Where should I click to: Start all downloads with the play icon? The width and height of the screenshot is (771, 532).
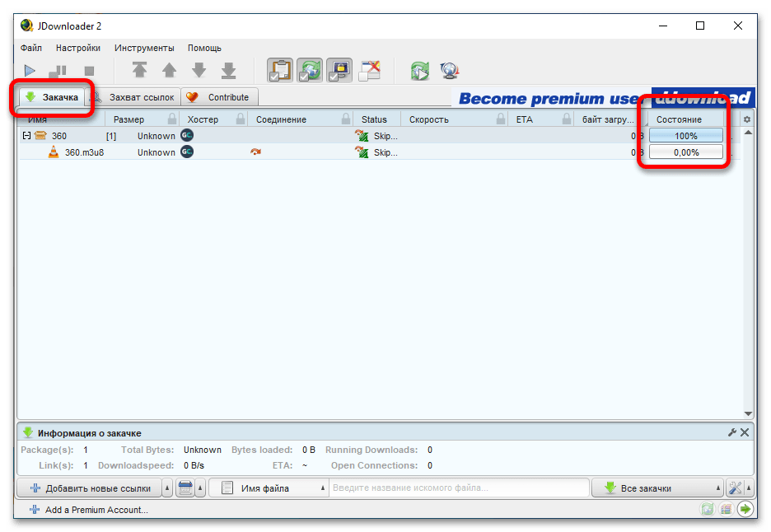tap(30, 72)
